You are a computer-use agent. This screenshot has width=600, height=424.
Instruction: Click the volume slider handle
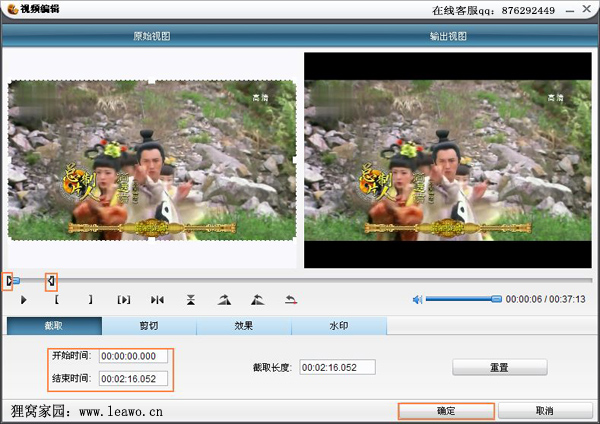point(496,299)
